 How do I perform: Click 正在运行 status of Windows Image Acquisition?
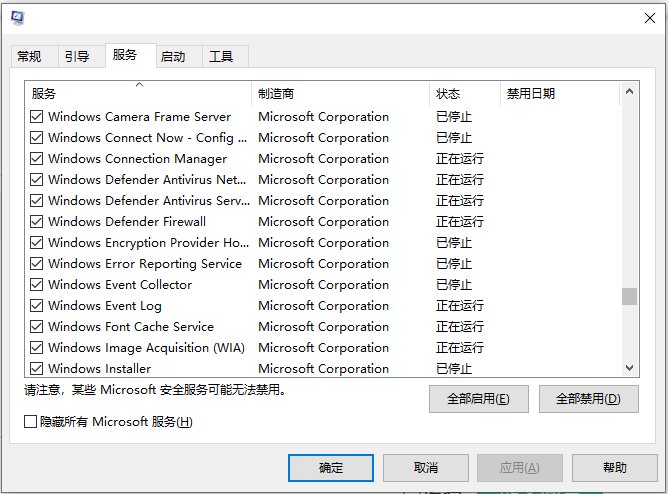tap(460, 348)
